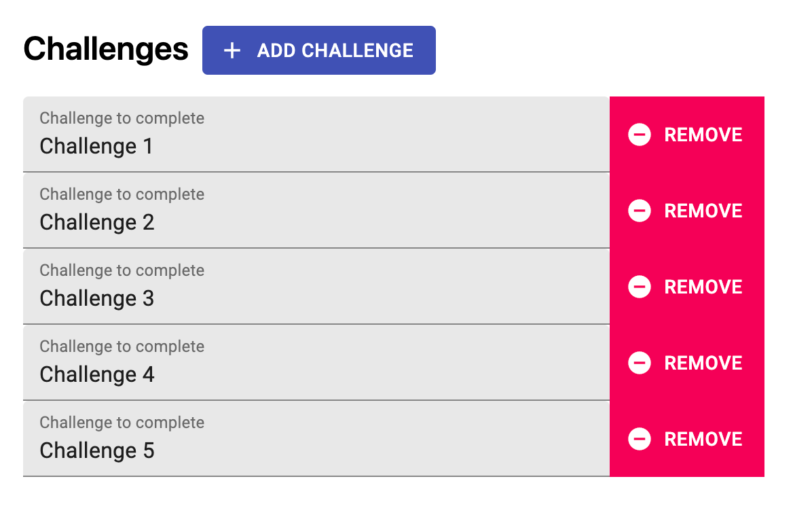Click the 'Challenge to complete' label above Challenge 5
Viewport: 812px width, 515px height.
coord(122,423)
